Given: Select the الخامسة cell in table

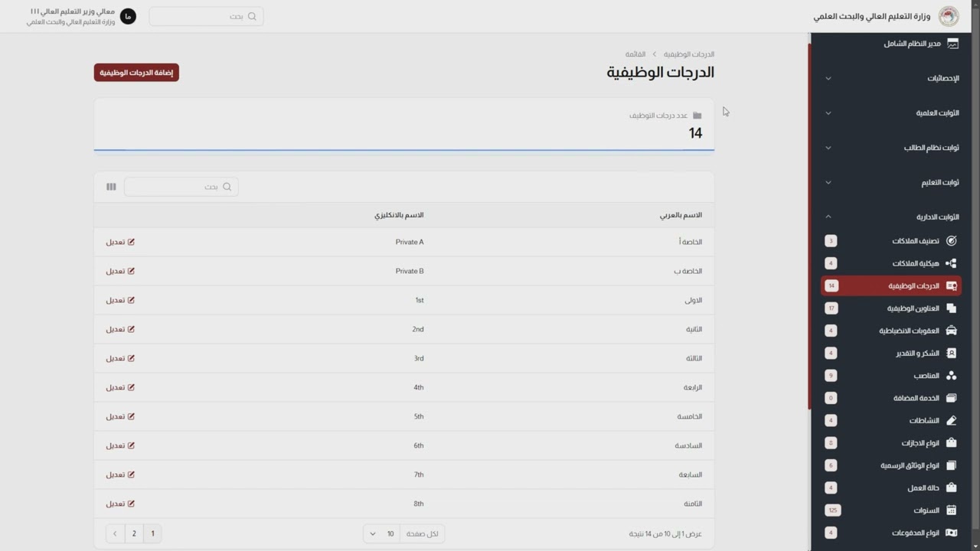Looking at the screenshot, I should (x=689, y=416).
